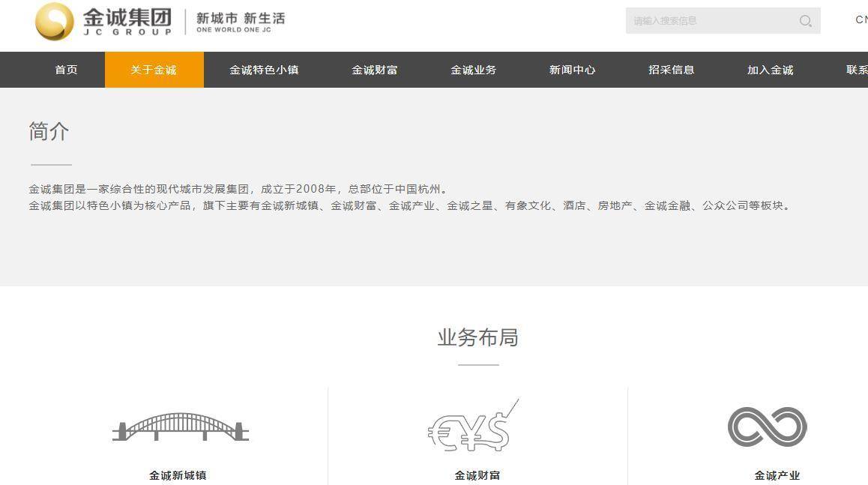Open the 首页 navigation item
Image resolution: width=868 pixels, height=485 pixels.
[x=65, y=69]
